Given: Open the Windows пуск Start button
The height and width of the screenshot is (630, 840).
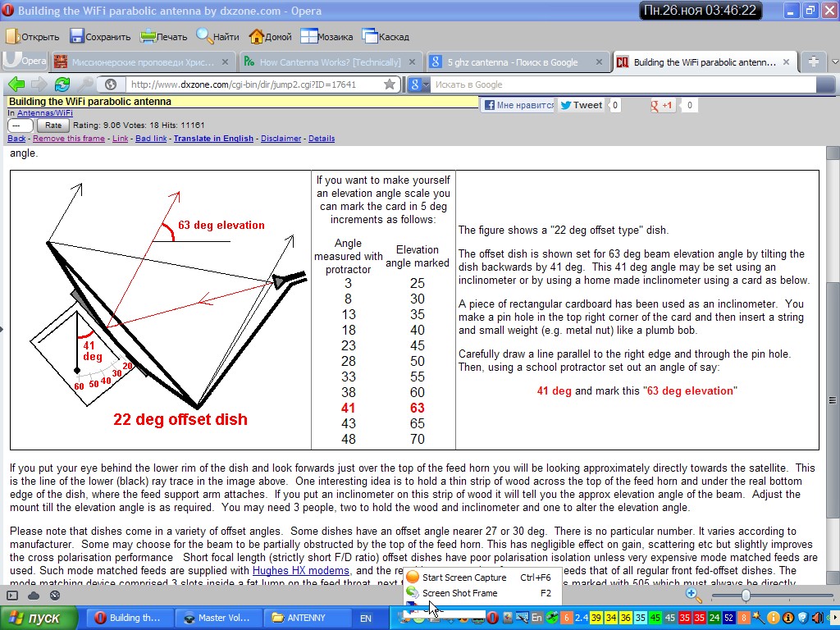Looking at the screenshot, I should 39,618.
